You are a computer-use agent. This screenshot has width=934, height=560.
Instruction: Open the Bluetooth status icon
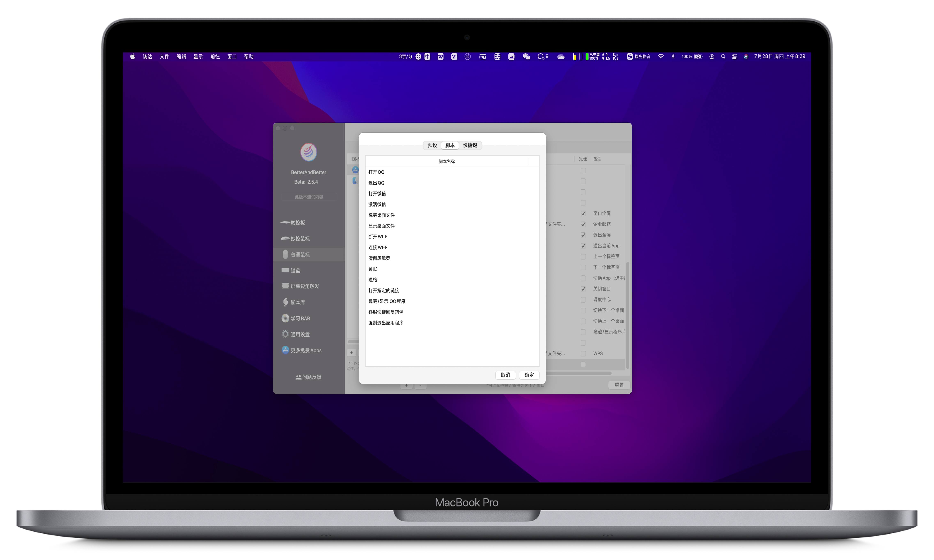click(x=673, y=57)
